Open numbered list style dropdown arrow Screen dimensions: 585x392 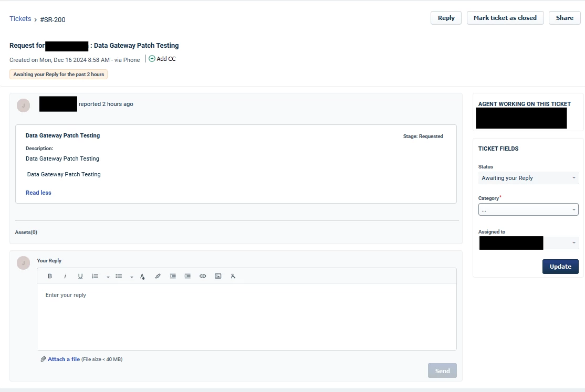coord(108,277)
